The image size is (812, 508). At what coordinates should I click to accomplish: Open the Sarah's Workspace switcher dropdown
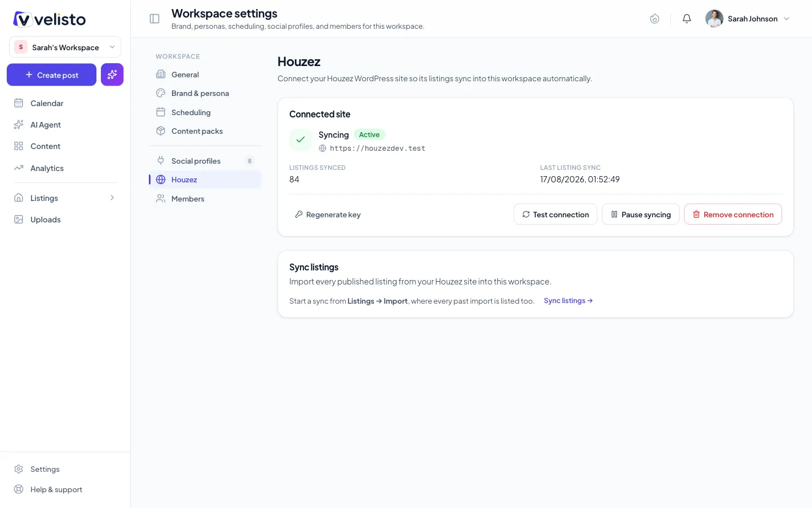[x=65, y=47]
